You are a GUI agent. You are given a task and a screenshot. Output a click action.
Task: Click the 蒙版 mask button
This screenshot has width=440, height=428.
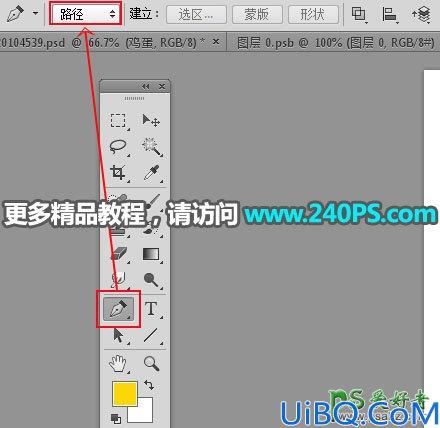[257, 15]
